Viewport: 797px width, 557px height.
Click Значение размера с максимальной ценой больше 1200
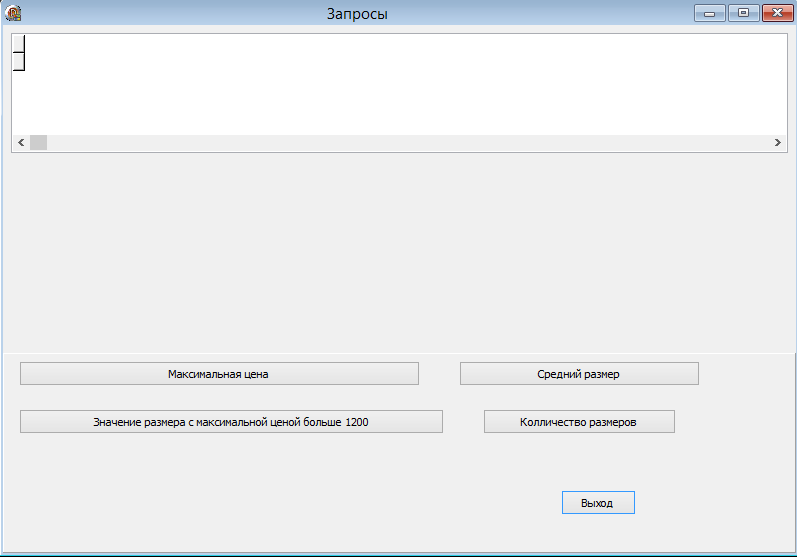click(x=231, y=422)
